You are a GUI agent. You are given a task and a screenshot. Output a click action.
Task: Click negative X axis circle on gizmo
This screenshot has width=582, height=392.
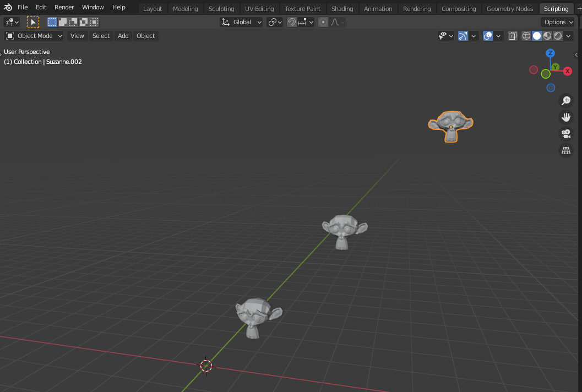pyautogui.click(x=534, y=70)
